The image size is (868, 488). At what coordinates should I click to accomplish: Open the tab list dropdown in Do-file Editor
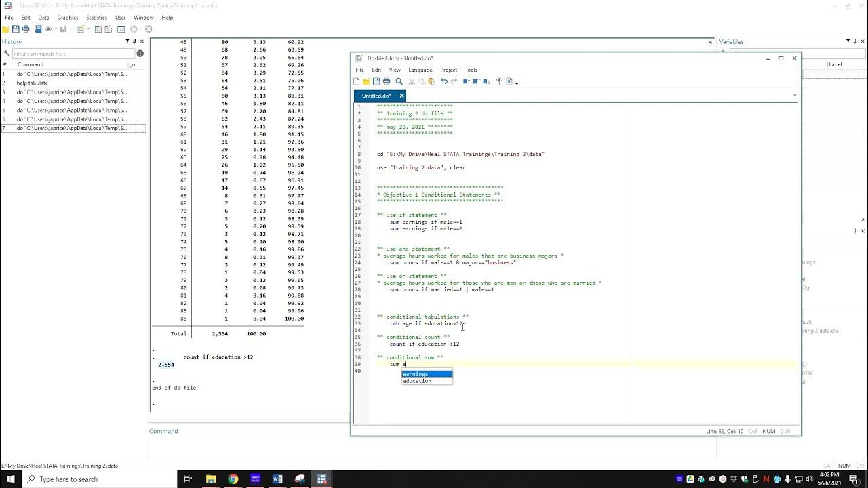[x=795, y=96]
